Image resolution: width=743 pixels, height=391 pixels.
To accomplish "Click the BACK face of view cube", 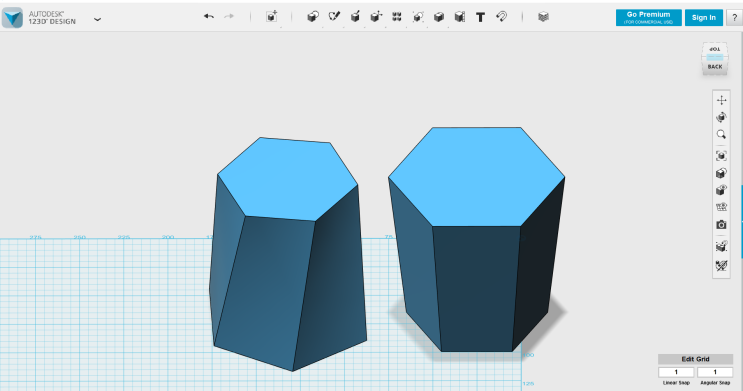I will (x=715, y=67).
